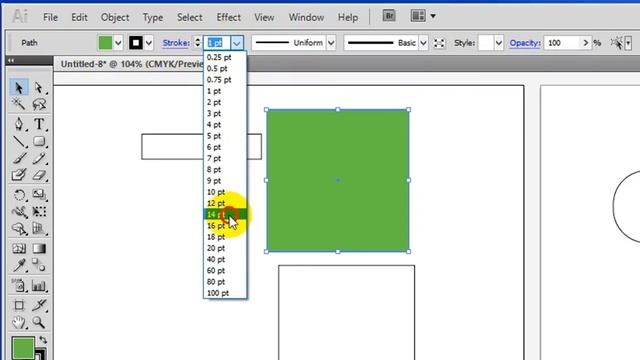The width and height of the screenshot is (640, 360).
Task: Select the Zoom tool
Action: click(x=39, y=322)
